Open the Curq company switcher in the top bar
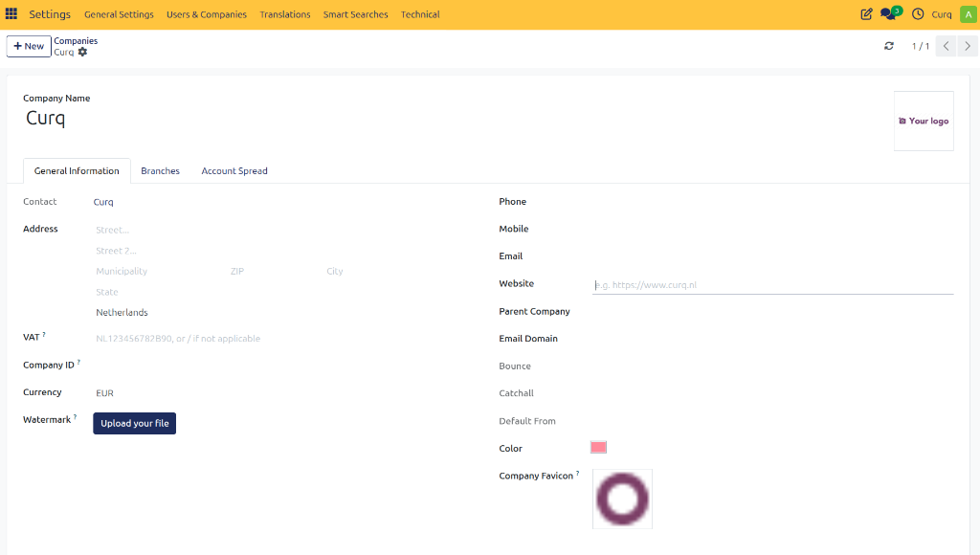 [942, 14]
